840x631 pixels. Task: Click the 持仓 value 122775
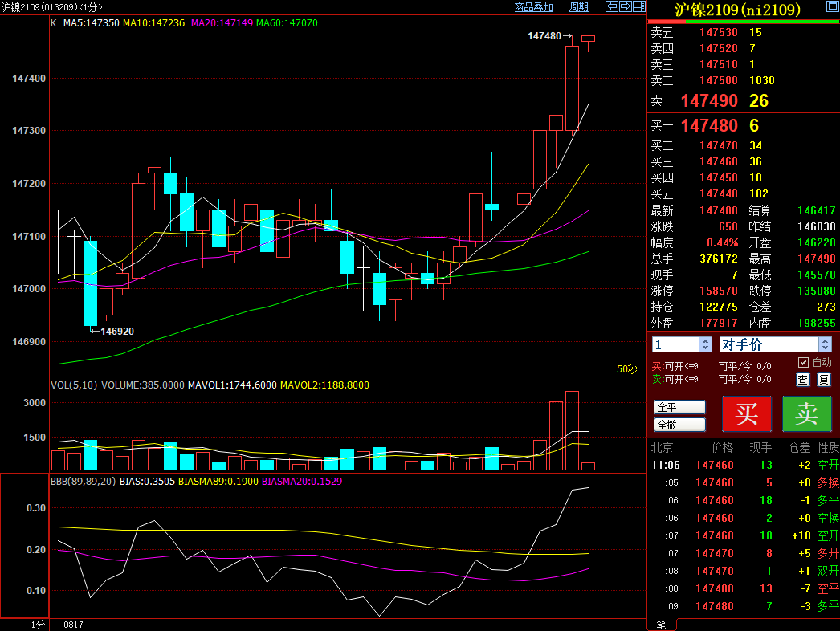[719, 307]
